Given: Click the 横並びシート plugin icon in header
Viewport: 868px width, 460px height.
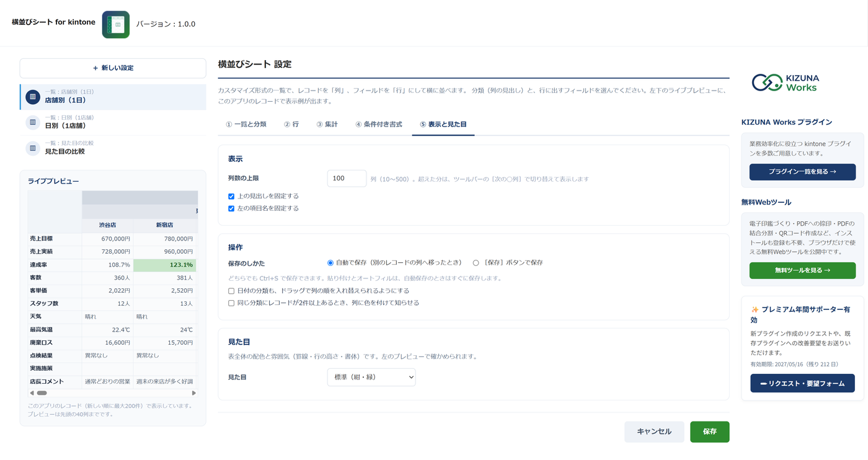Looking at the screenshot, I should [x=116, y=24].
